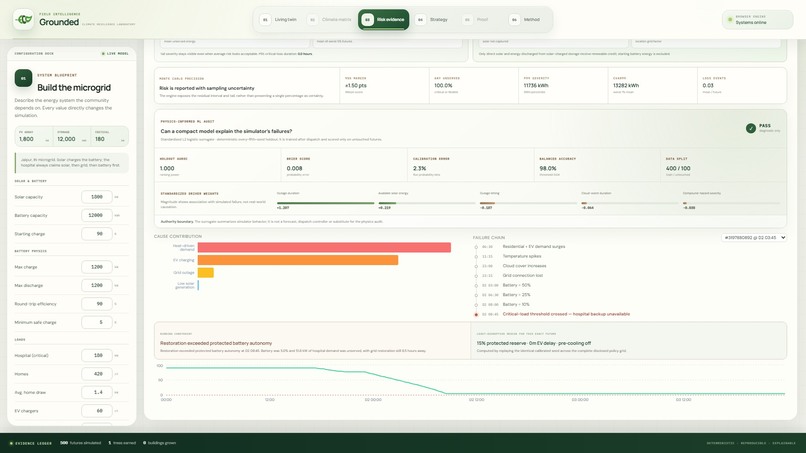
Task: Open the Living twin tab
Action: [279, 20]
